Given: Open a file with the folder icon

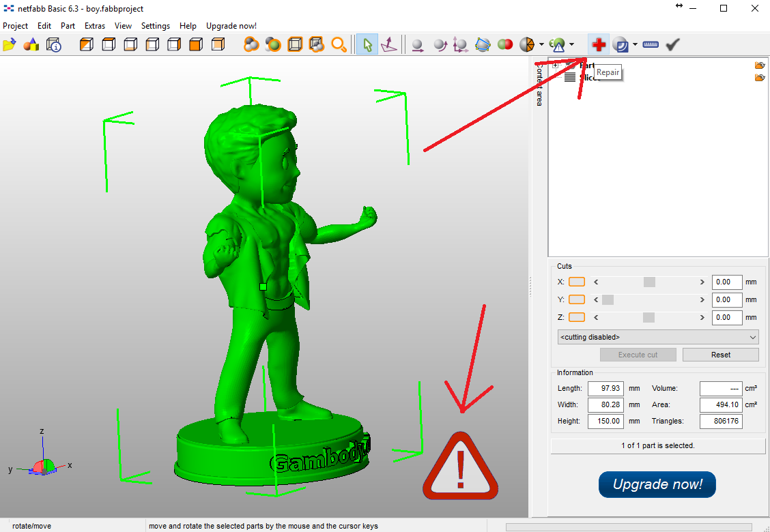Looking at the screenshot, I should pyautogui.click(x=9, y=45).
